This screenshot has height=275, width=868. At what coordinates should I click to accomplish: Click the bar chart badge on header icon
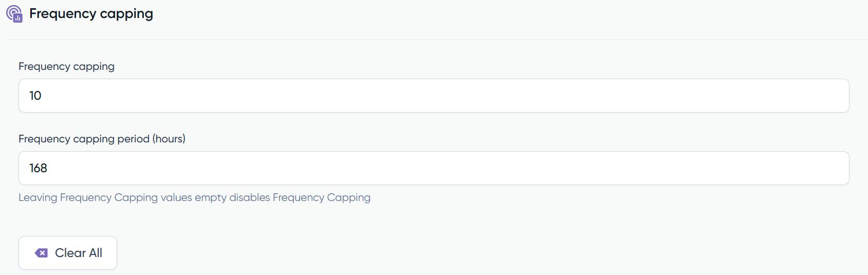pyautogui.click(x=18, y=19)
